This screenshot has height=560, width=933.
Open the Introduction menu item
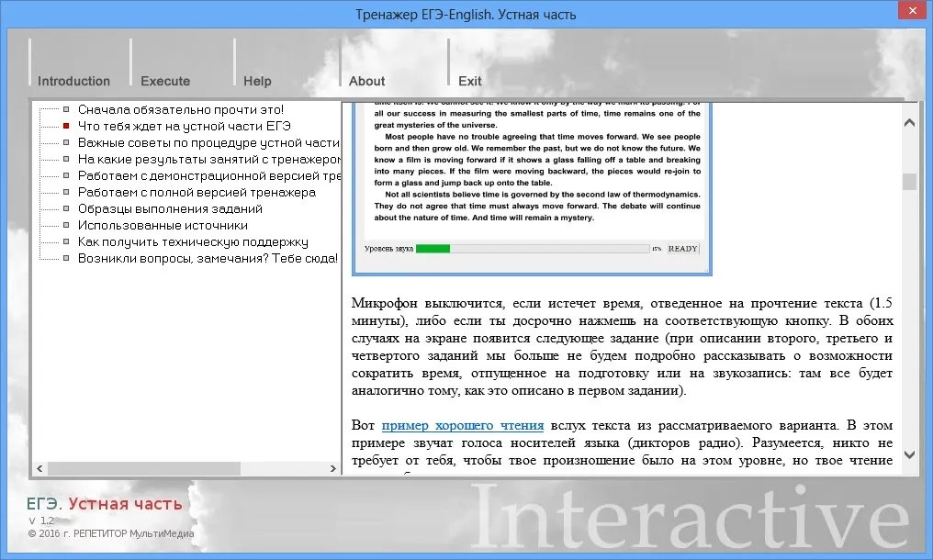pyautogui.click(x=73, y=81)
